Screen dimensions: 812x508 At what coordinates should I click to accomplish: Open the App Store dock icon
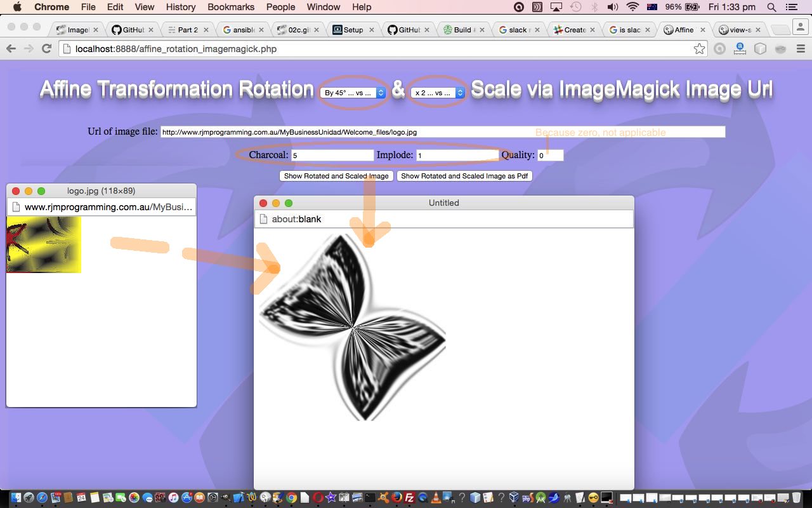pyautogui.click(x=187, y=497)
